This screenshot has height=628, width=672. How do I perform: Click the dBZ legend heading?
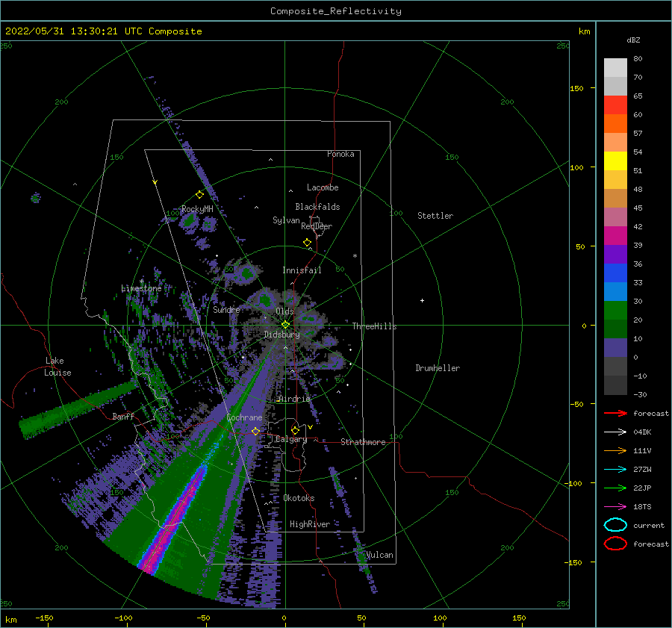click(x=633, y=40)
